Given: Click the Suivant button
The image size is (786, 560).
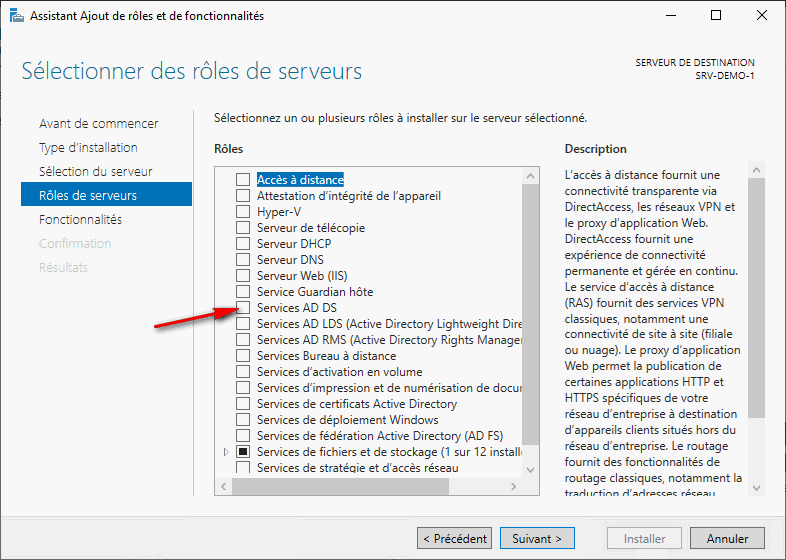Looking at the screenshot, I should [537, 538].
